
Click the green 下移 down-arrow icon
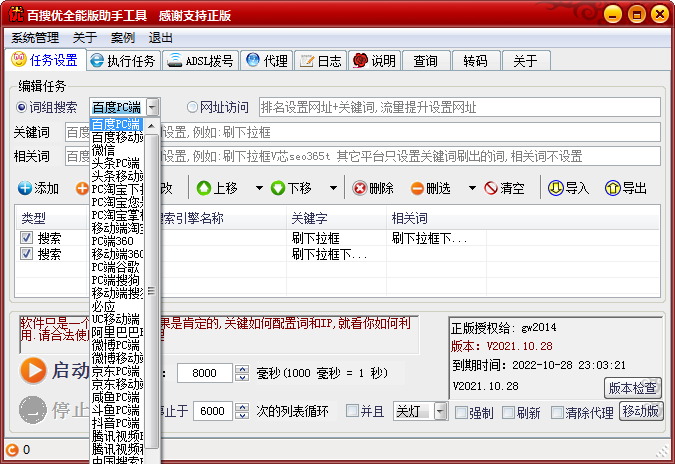tap(278, 188)
